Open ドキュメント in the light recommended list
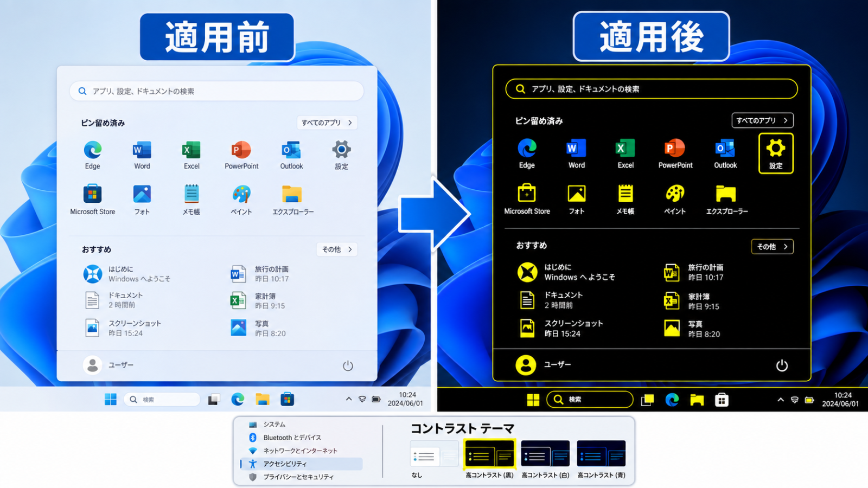Screen dimensions: 868x488 click(114, 300)
